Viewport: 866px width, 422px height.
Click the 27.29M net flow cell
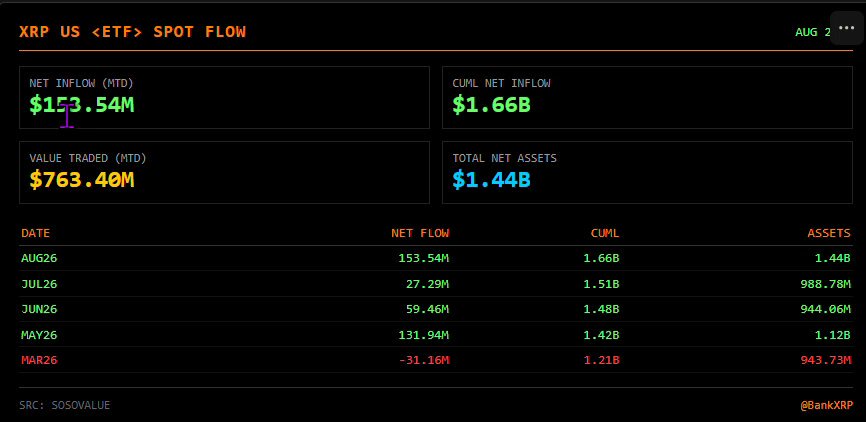coord(427,284)
